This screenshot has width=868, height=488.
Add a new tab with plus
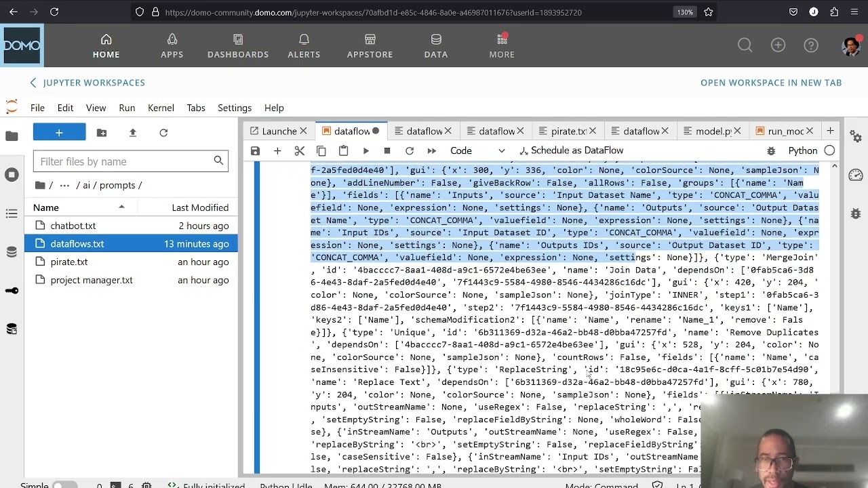tap(830, 131)
